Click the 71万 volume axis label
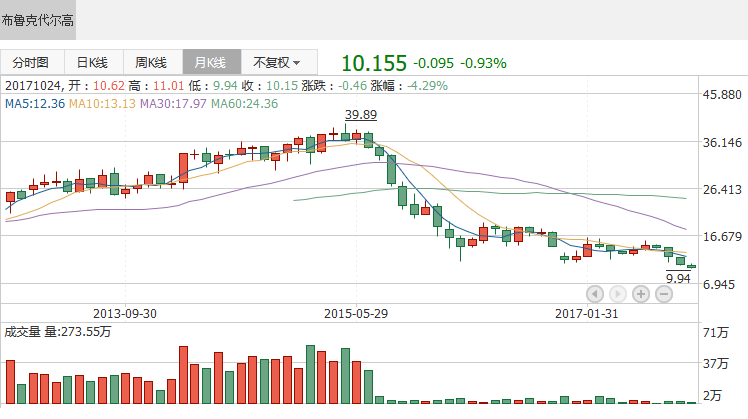The height and width of the screenshot is (419, 748). 716,332
